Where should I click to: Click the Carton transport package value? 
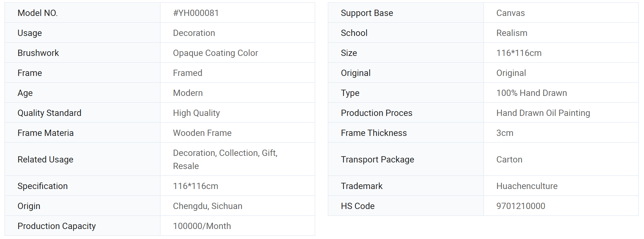tap(509, 159)
